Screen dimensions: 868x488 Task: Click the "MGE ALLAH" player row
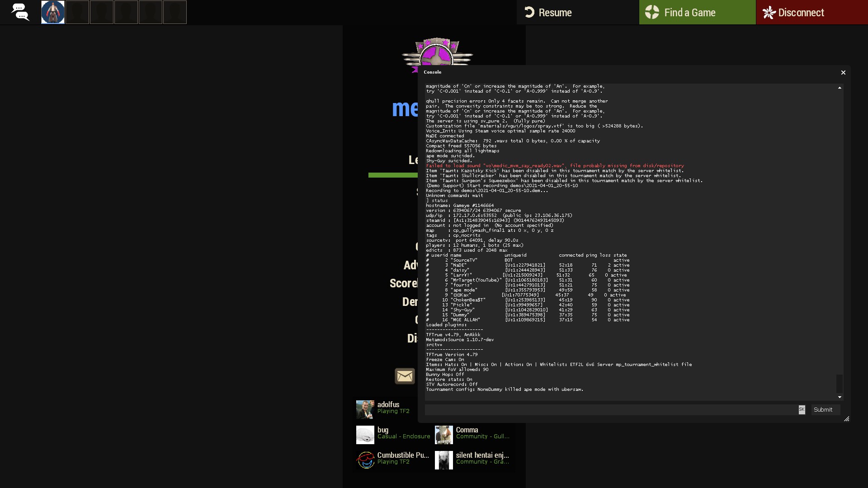(x=528, y=320)
